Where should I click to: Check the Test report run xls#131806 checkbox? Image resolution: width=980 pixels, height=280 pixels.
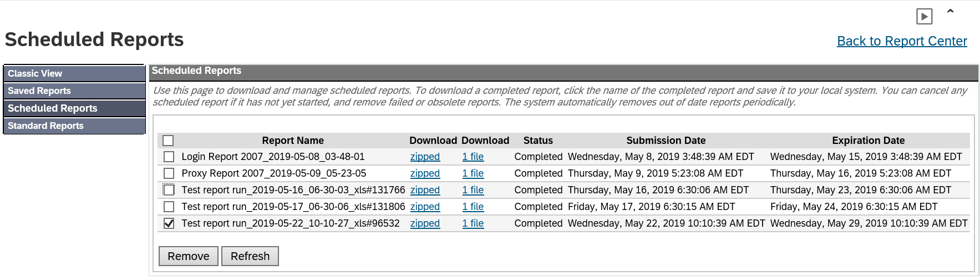tap(169, 207)
